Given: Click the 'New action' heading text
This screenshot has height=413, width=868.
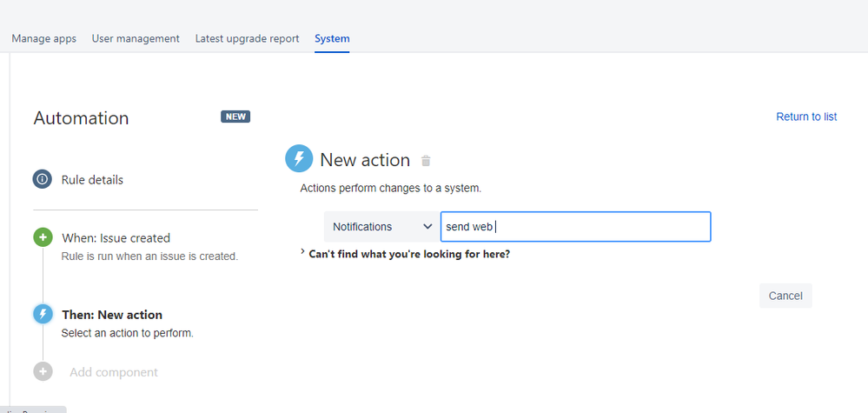Looking at the screenshot, I should pyautogui.click(x=365, y=160).
